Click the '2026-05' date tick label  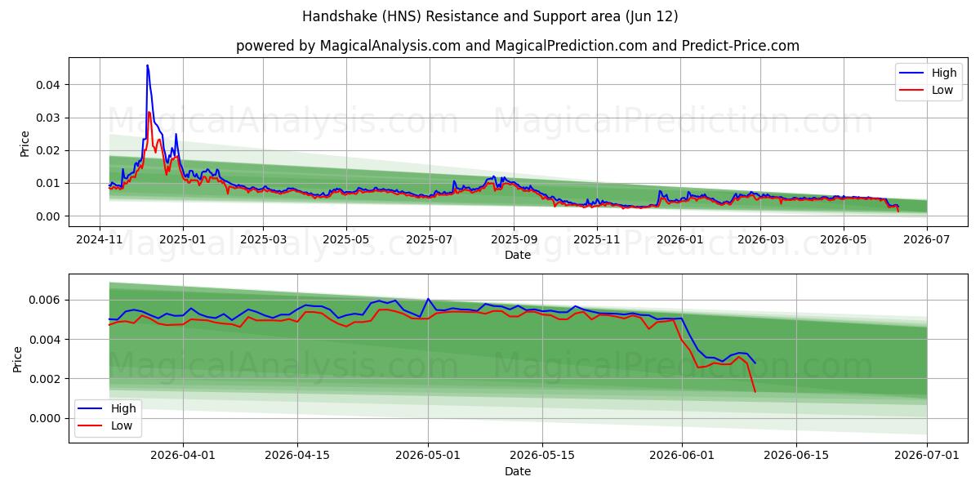(x=844, y=239)
